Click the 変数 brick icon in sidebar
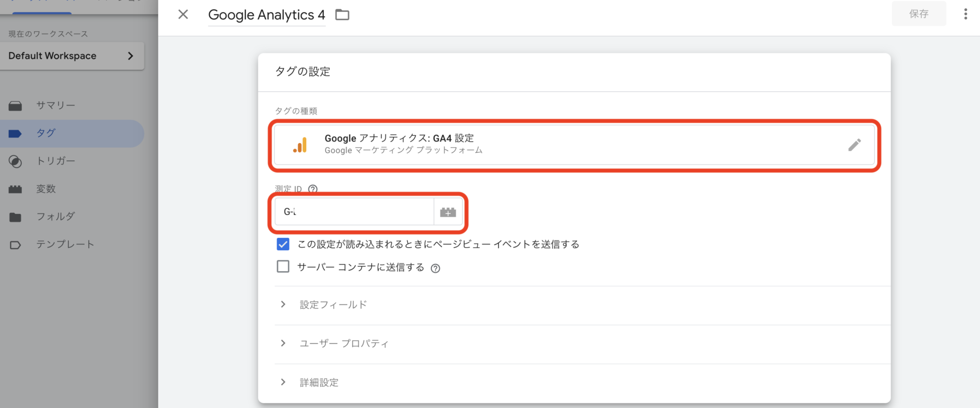Screen dimensions: 980x408 15,189
